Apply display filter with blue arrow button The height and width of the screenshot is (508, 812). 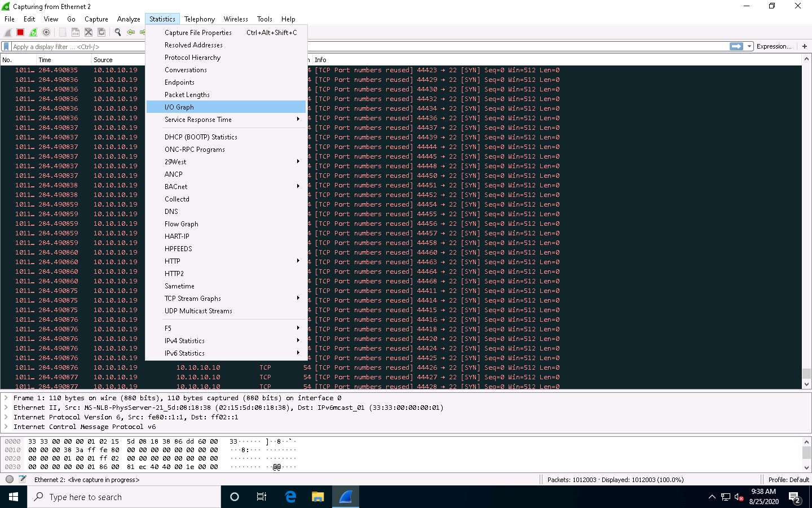[736, 46]
